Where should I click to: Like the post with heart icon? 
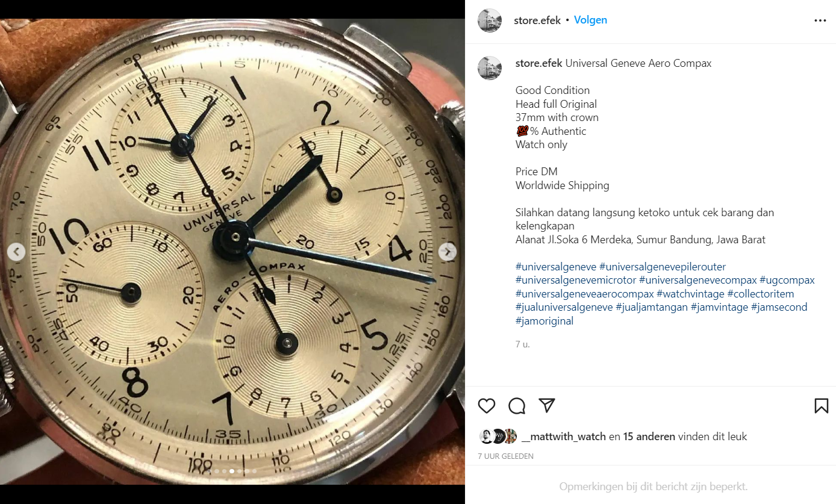(487, 406)
